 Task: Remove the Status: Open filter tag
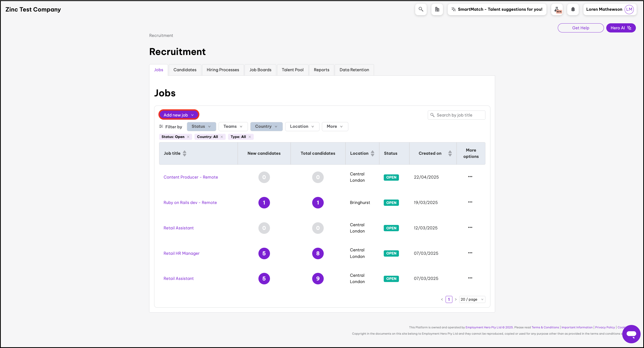(188, 137)
